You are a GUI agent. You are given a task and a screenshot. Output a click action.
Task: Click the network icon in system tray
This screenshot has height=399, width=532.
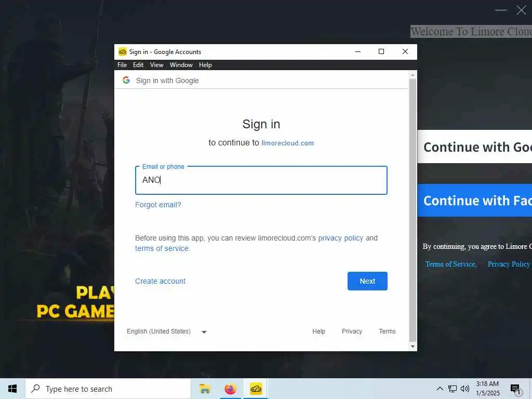(453, 389)
